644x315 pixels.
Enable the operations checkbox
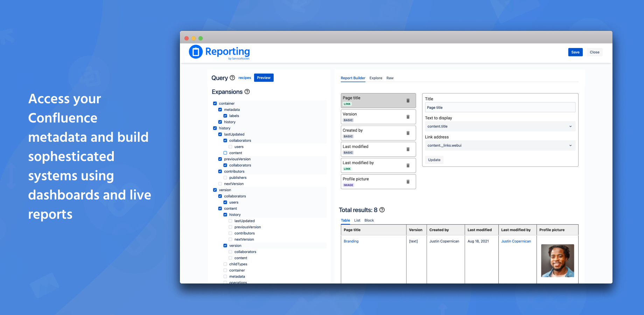click(x=225, y=282)
